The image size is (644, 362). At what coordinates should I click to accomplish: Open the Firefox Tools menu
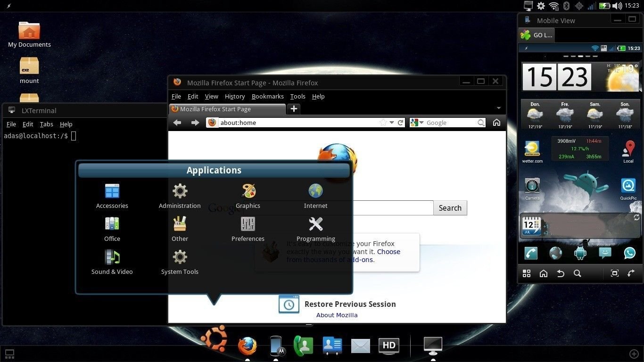tap(297, 96)
